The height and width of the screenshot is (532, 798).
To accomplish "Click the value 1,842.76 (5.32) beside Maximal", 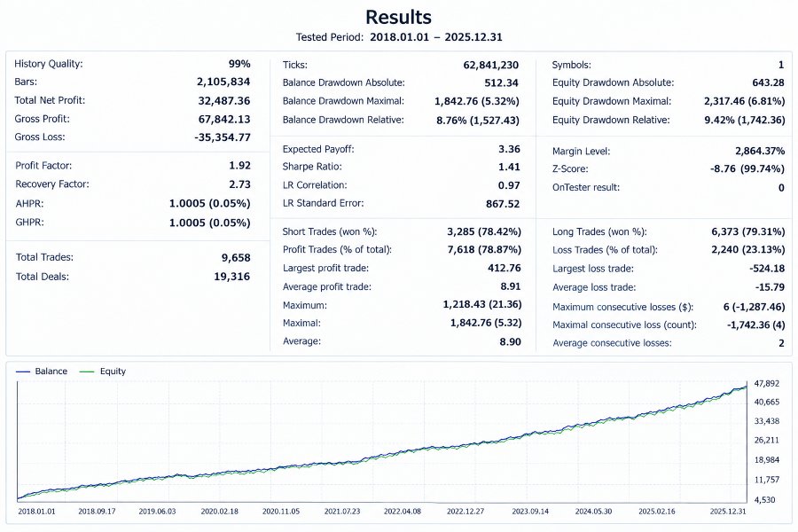I will (x=486, y=323).
